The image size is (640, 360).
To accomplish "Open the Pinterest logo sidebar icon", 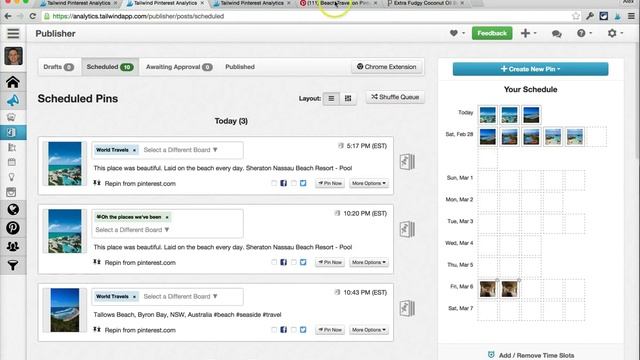I will 13,228.
